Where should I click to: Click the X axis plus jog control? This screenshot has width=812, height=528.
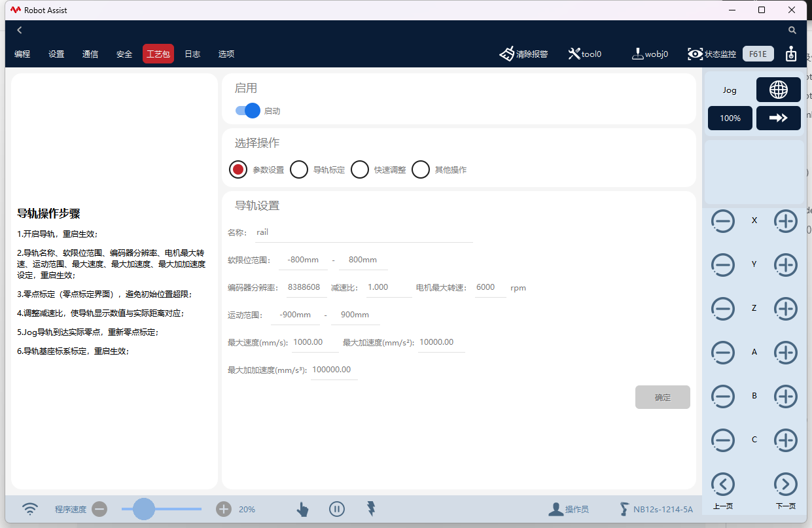pyautogui.click(x=785, y=221)
